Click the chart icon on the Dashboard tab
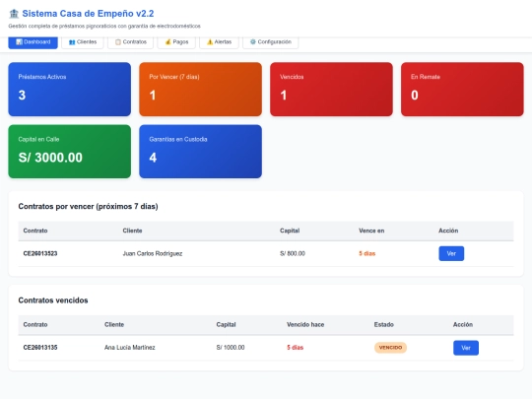 click(x=19, y=41)
